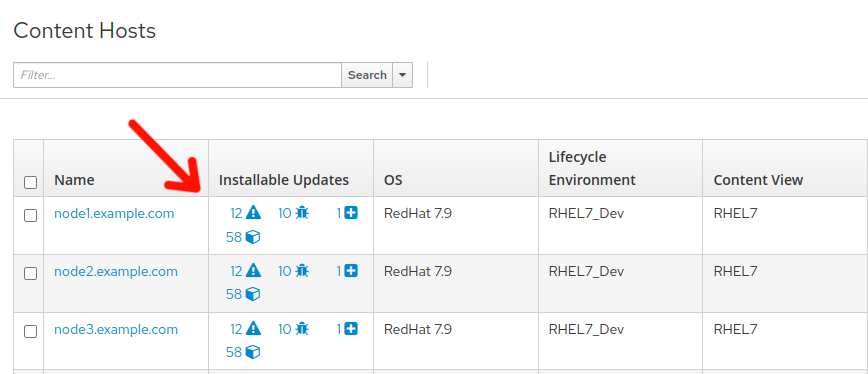The height and width of the screenshot is (374, 868).
Task: Open node2's 10 bug fix count
Action: [285, 271]
